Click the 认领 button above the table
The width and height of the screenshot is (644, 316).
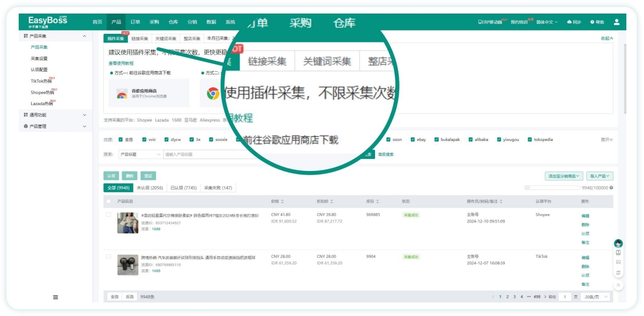[x=110, y=176]
